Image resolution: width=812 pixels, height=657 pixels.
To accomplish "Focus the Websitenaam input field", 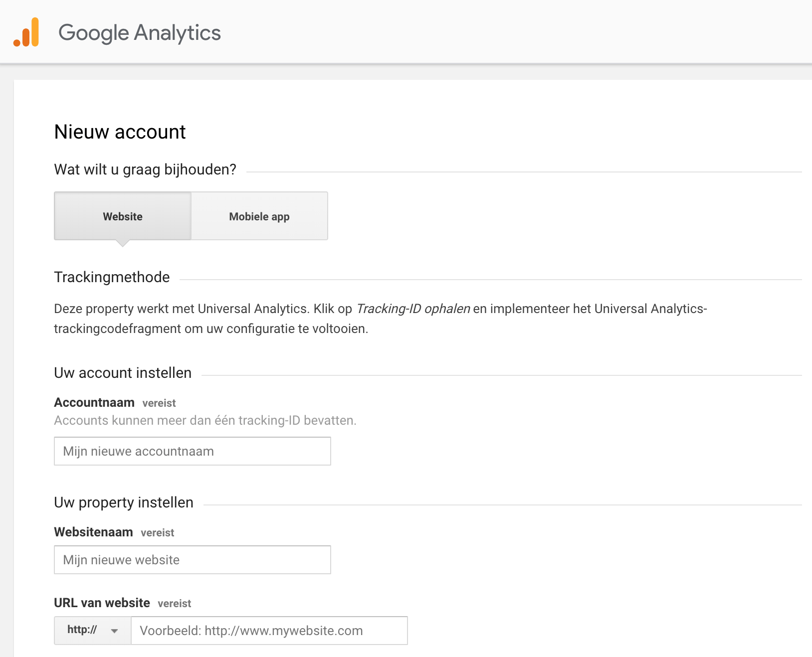I will coord(192,560).
